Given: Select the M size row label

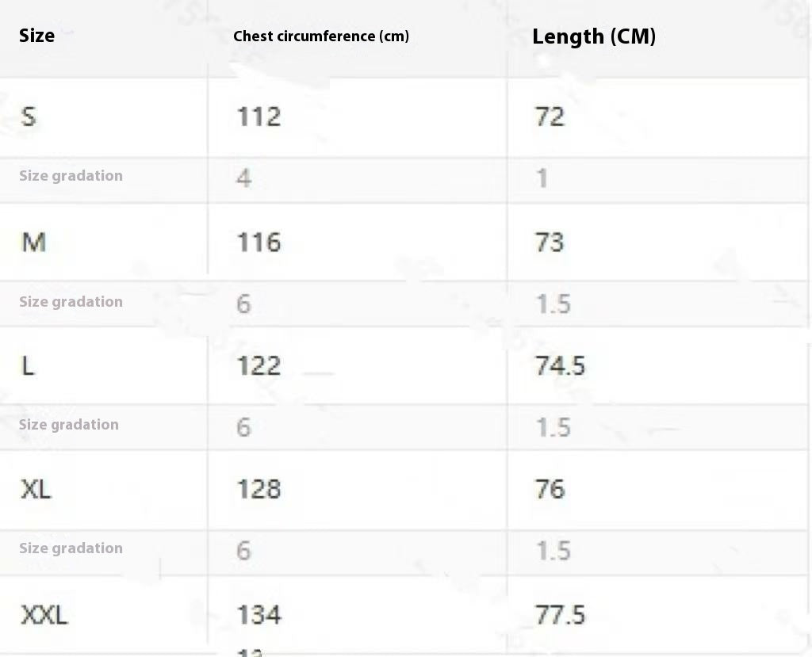Looking at the screenshot, I should pyautogui.click(x=33, y=242).
